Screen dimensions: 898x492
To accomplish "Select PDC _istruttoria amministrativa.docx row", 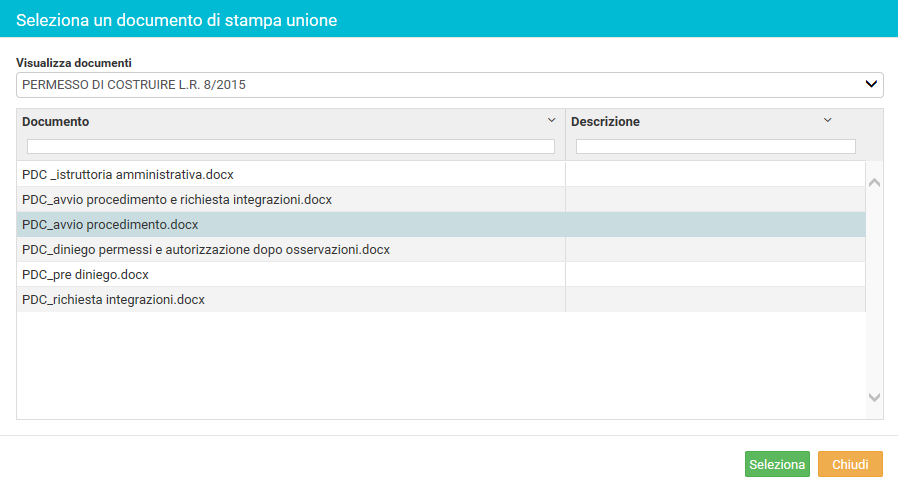I will 441,174.
